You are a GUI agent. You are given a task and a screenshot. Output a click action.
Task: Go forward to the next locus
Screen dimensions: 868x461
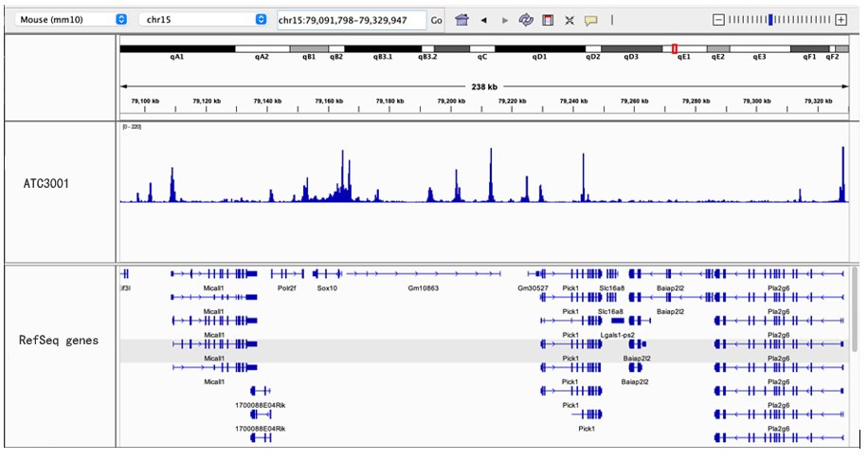[504, 20]
